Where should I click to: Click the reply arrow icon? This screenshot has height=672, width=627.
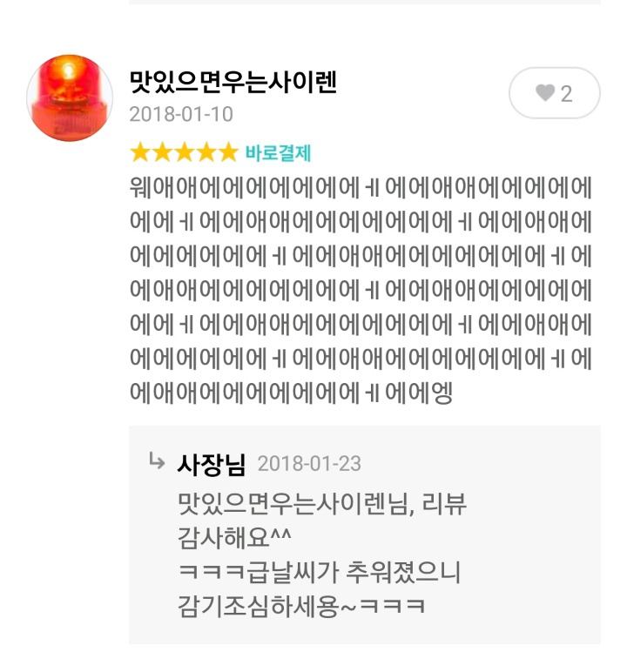[x=157, y=461]
